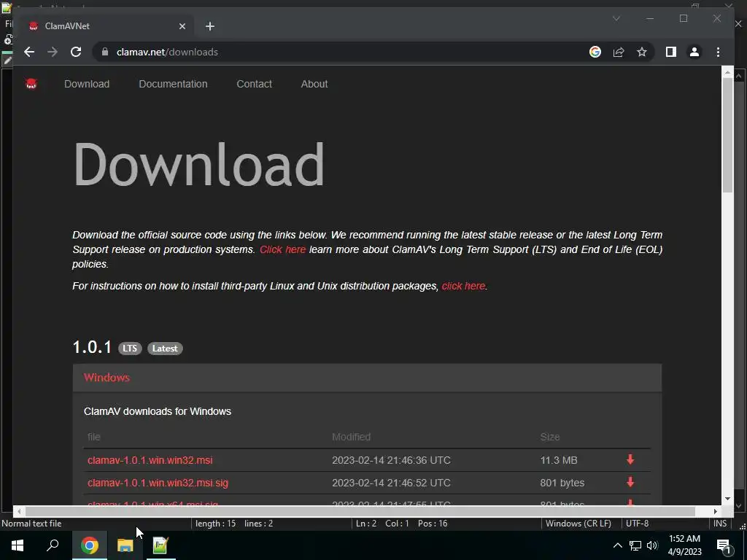Click Chrome icon in the taskbar

pyautogui.click(x=89, y=545)
